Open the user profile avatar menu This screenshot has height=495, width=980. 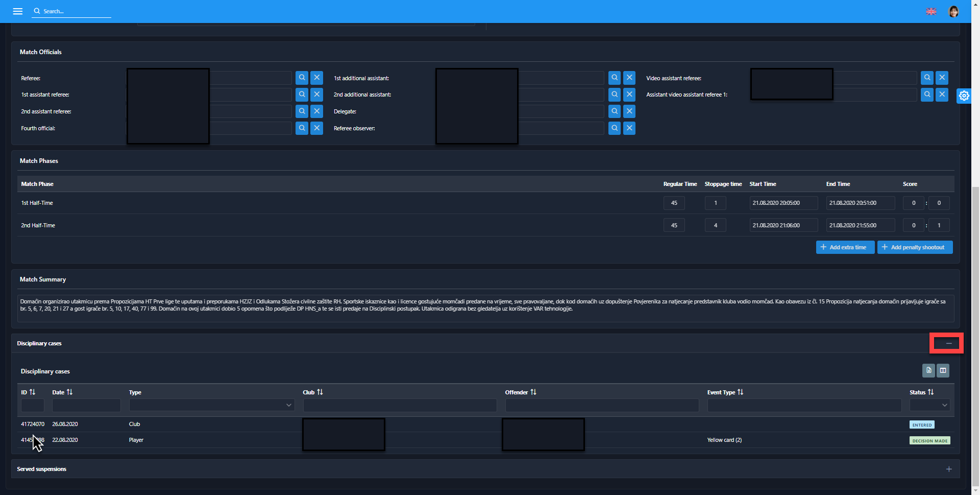953,11
